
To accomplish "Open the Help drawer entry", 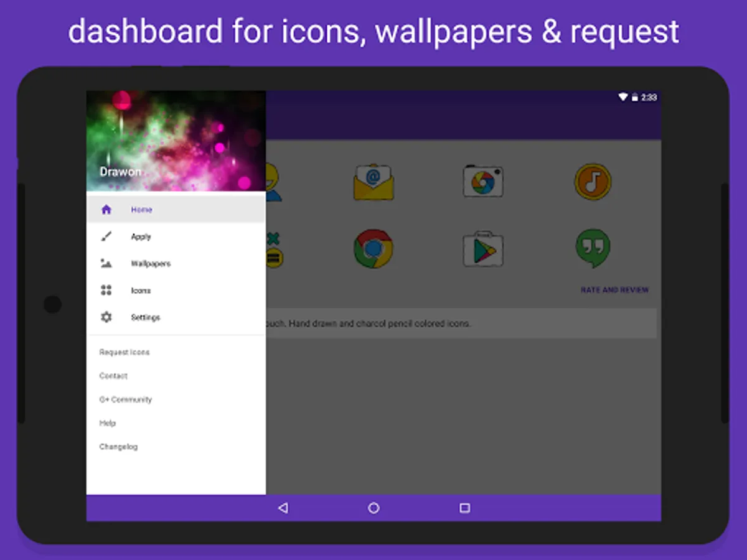I will point(108,423).
